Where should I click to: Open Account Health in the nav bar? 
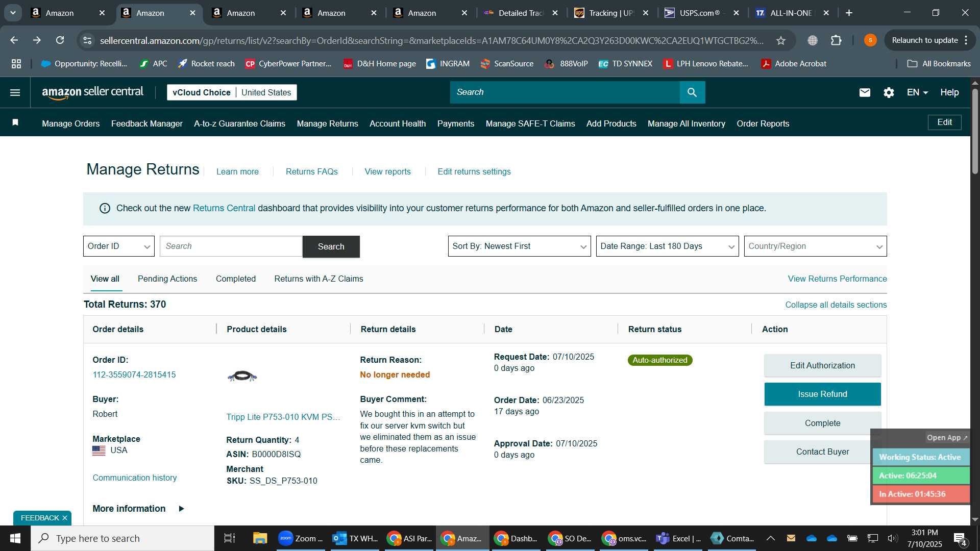398,123
